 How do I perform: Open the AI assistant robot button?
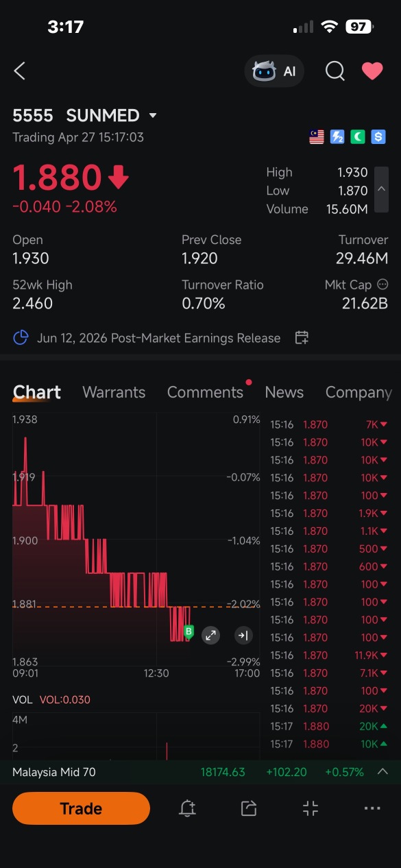274,71
